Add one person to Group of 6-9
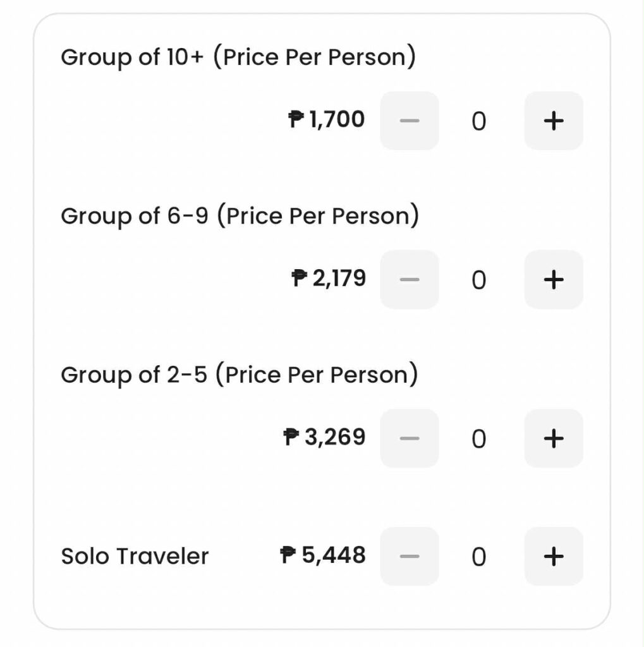This screenshot has height=647, width=644. point(553,279)
